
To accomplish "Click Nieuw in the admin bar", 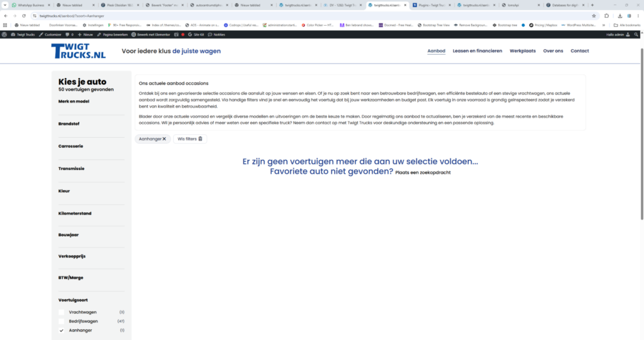I will pyautogui.click(x=85, y=35).
